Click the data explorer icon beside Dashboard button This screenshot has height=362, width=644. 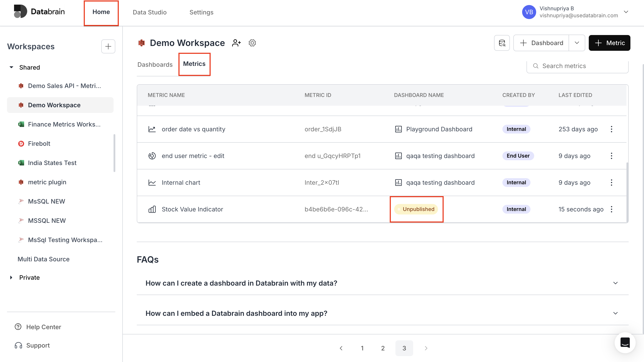coord(502,43)
